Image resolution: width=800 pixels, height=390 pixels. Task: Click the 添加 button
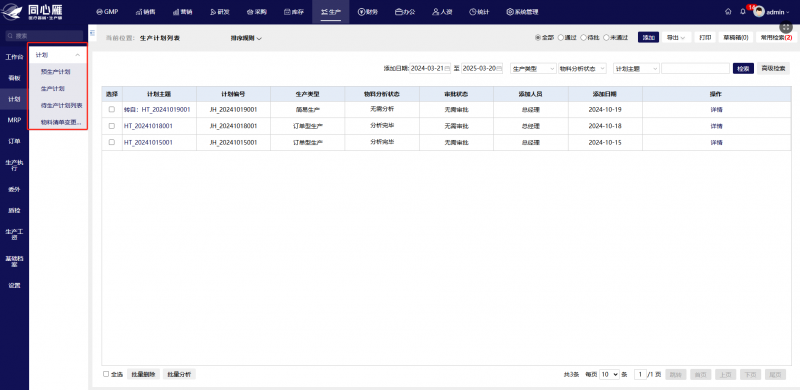(x=648, y=38)
